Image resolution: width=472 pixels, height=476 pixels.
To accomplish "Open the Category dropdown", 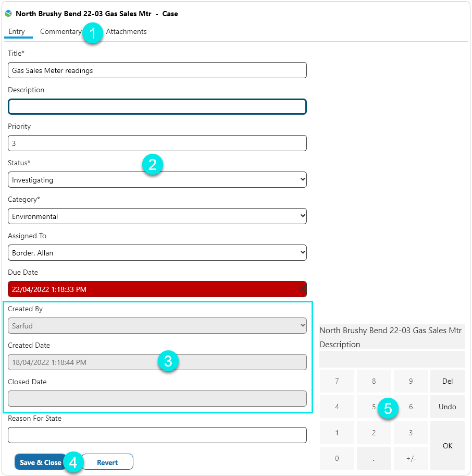I will [x=157, y=216].
